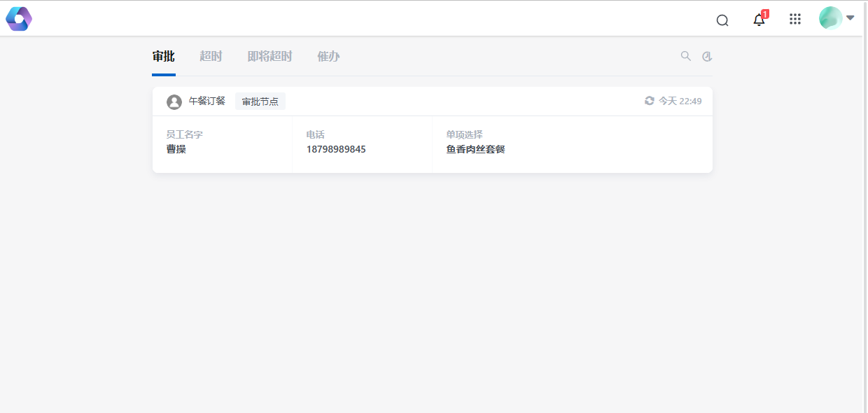Click the refresh icon beside 今天 22:49

point(650,101)
